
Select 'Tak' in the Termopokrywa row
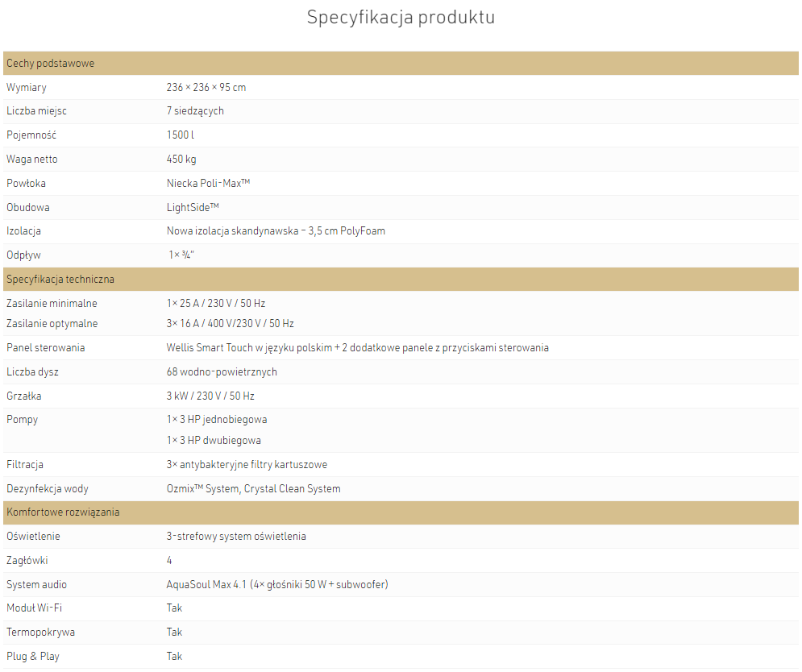174,632
